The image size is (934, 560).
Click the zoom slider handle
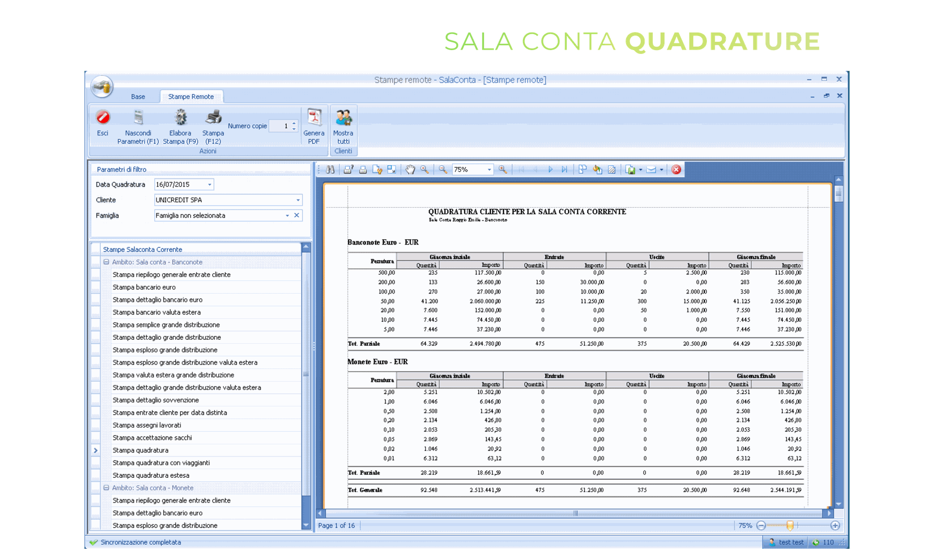790,525
